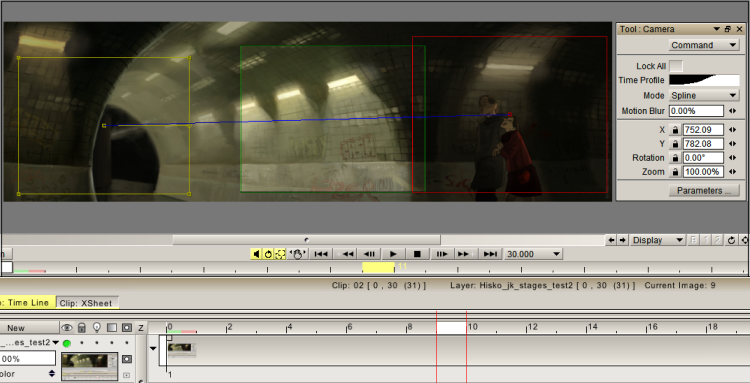This screenshot has height=383, width=750.
Task: Open the 30.000 frame rate dropdown
Action: pyautogui.click(x=533, y=254)
